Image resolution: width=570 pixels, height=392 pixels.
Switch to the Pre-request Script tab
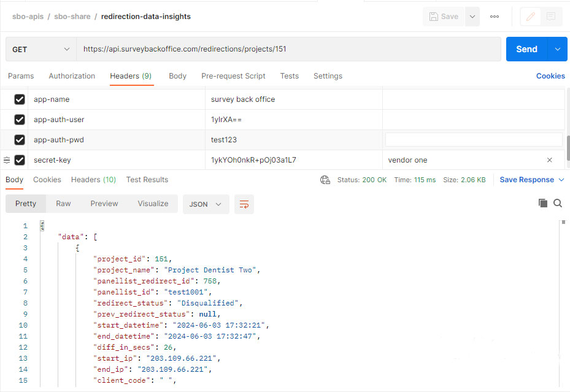pos(233,75)
